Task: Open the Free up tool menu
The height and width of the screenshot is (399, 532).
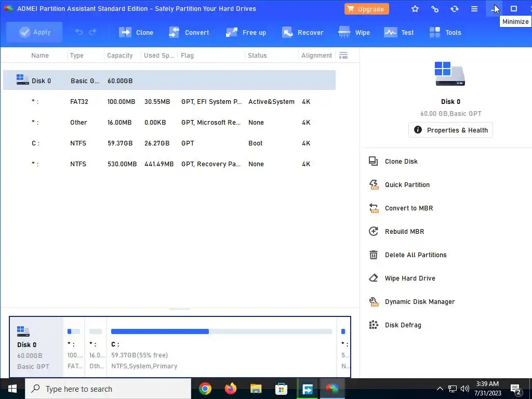Action: pyautogui.click(x=246, y=33)
